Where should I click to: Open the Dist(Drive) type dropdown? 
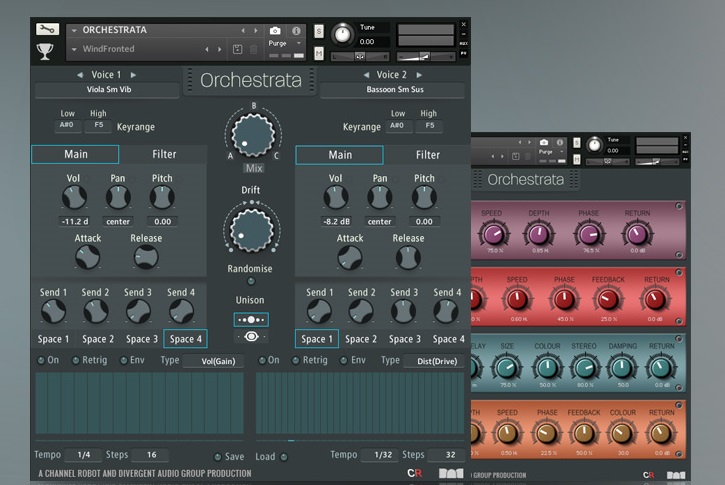tap(434, 361)
